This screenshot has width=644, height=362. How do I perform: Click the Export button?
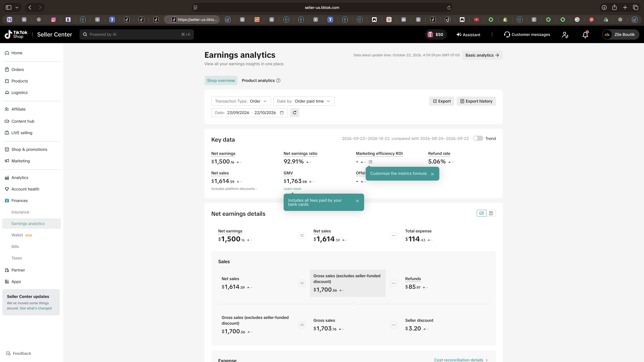pos(441,101)
